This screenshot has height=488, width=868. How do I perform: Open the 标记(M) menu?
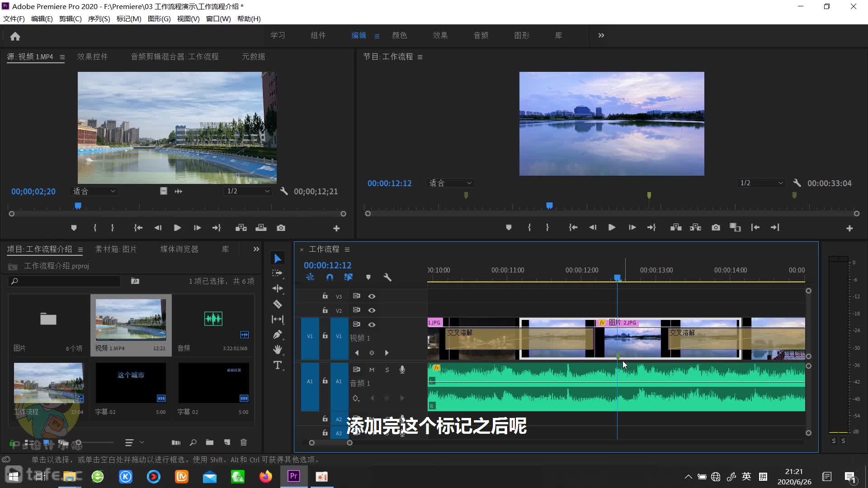(129, 19)
